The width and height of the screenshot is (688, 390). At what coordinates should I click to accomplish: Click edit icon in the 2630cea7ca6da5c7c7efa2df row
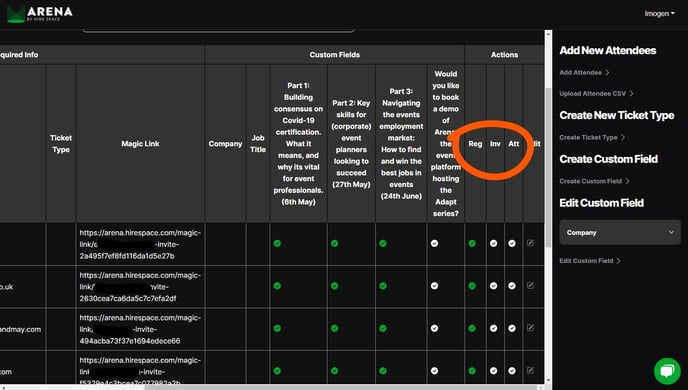530,286
